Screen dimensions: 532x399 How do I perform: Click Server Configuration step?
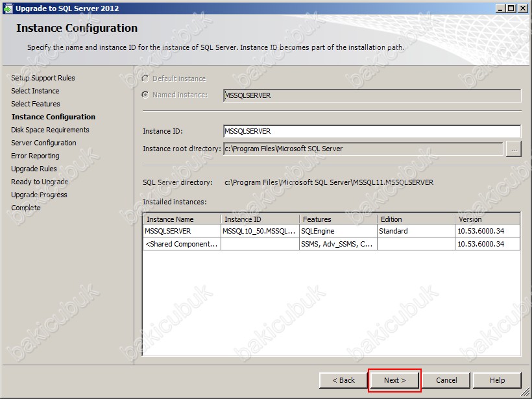[x=43, y=143]
